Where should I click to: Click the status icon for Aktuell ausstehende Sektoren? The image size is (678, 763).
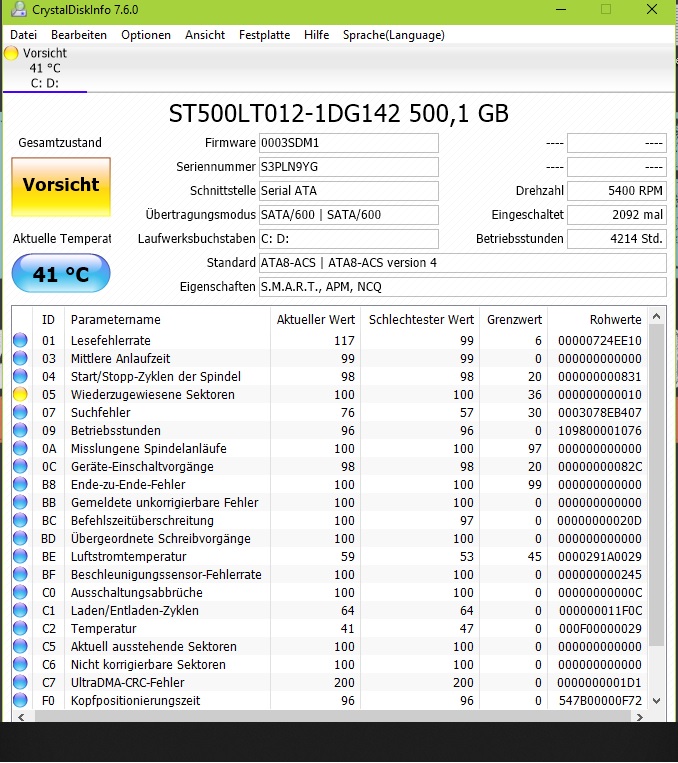pos(20,646)
